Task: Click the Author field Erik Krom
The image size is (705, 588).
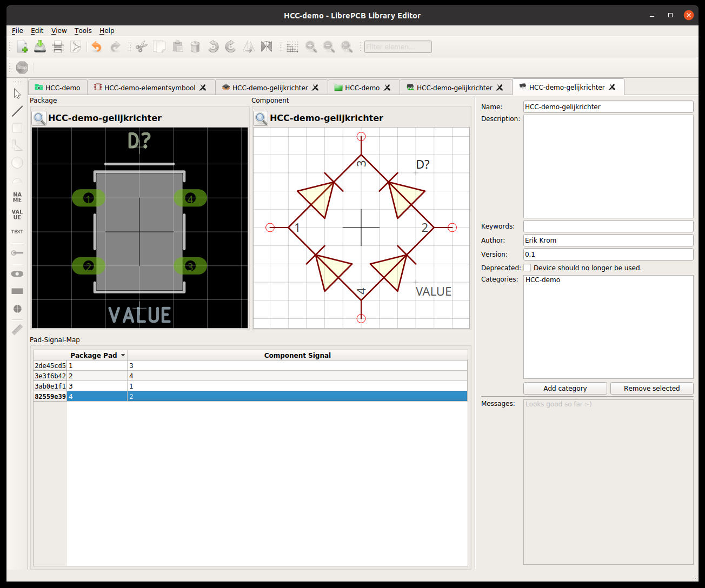Action: pyautogui.click(x=608, y=240)
